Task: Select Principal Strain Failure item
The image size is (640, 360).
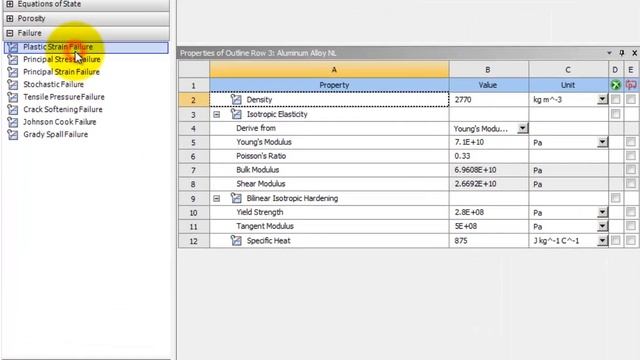Action: coord(61,72)
